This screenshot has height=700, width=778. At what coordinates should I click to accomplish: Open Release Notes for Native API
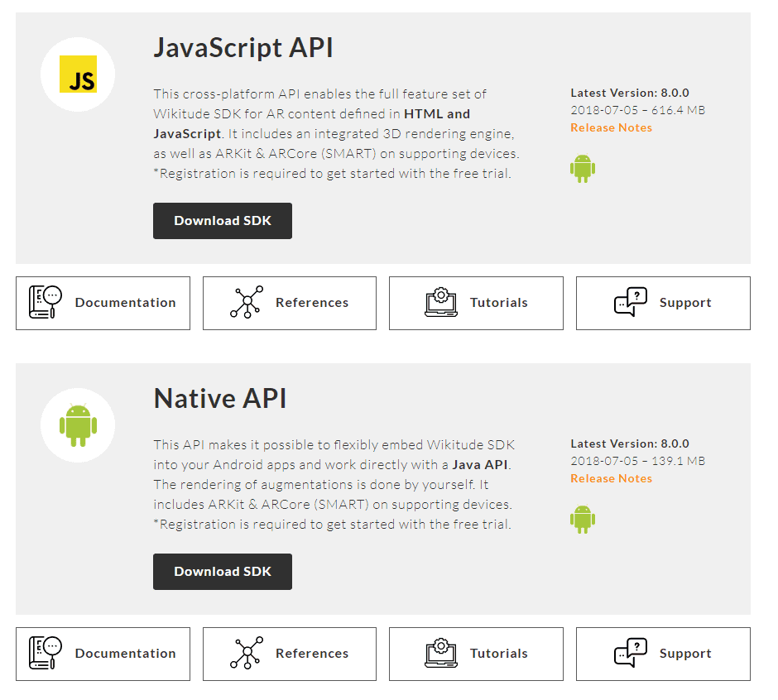coord(612,478)
